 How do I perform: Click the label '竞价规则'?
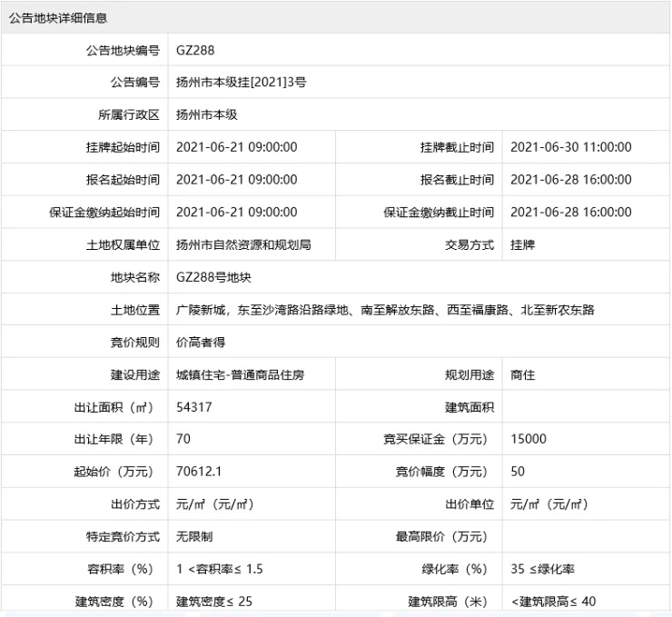(135, 343)
